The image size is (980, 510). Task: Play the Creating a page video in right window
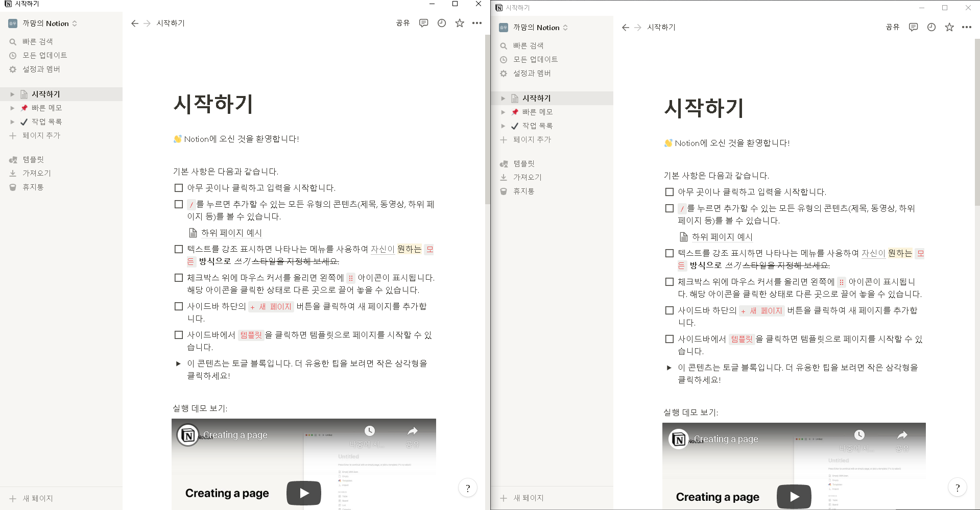[x=794, y=496]
